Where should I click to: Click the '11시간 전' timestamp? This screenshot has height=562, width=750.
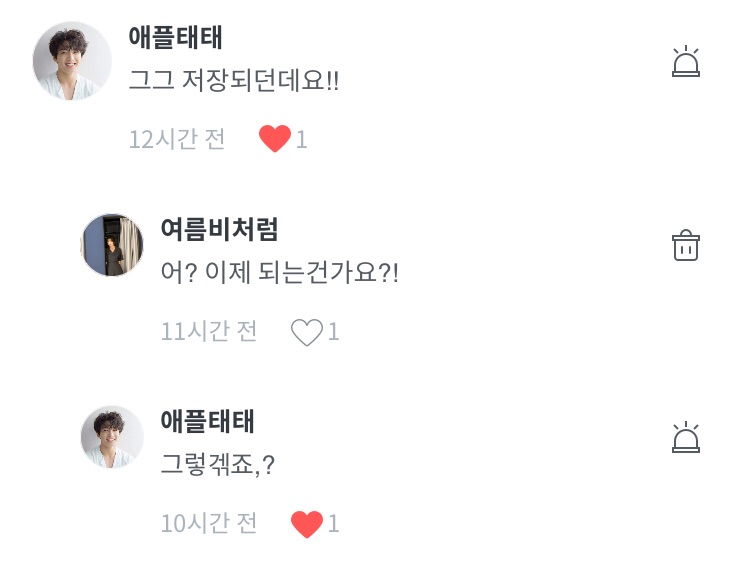coord(209,331)
